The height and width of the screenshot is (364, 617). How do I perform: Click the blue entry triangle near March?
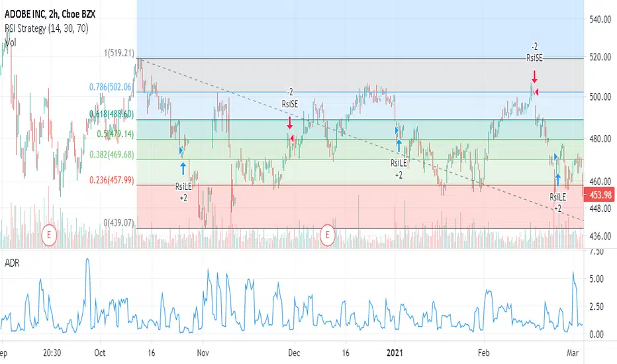click(555, 157)
